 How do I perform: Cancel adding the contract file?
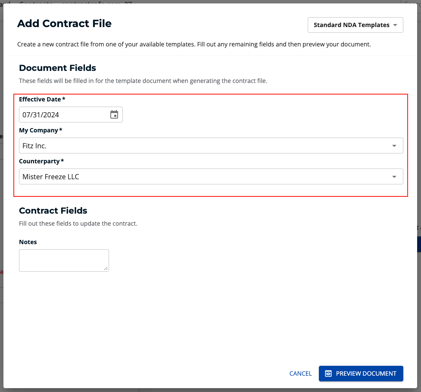[x=300, y=374]
